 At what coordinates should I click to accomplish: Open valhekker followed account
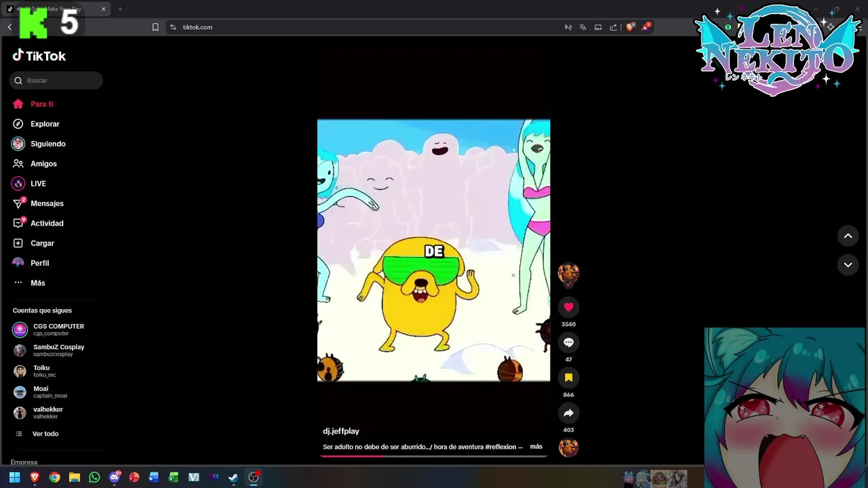39,413
